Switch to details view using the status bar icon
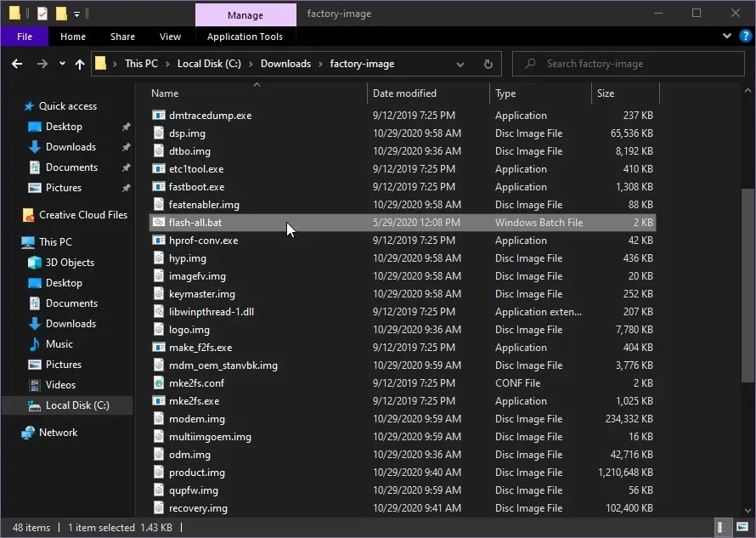Viewport: 756px width, 538px height. (722, 527)
